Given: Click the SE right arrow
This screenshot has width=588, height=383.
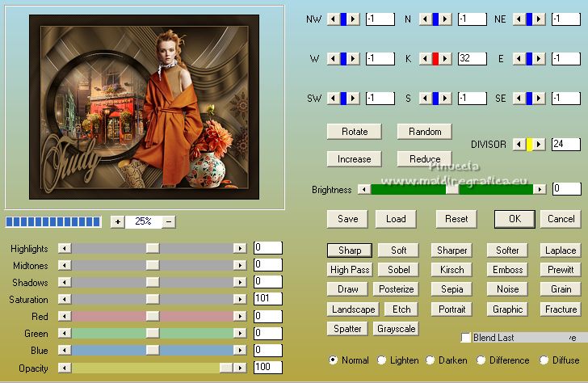Looking at the screenshot, I should pos(540,99).
